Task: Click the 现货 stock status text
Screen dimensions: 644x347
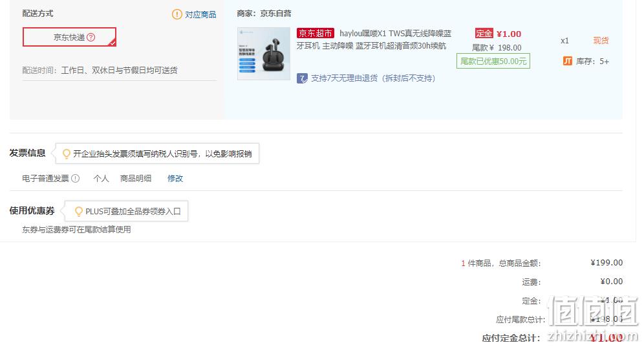Action: tap(601, 41)
